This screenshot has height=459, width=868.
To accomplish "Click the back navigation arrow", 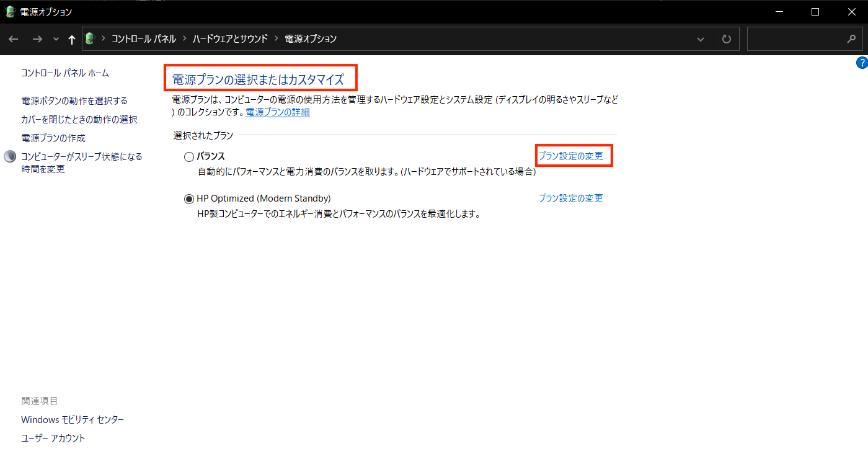I will point(13,38).
